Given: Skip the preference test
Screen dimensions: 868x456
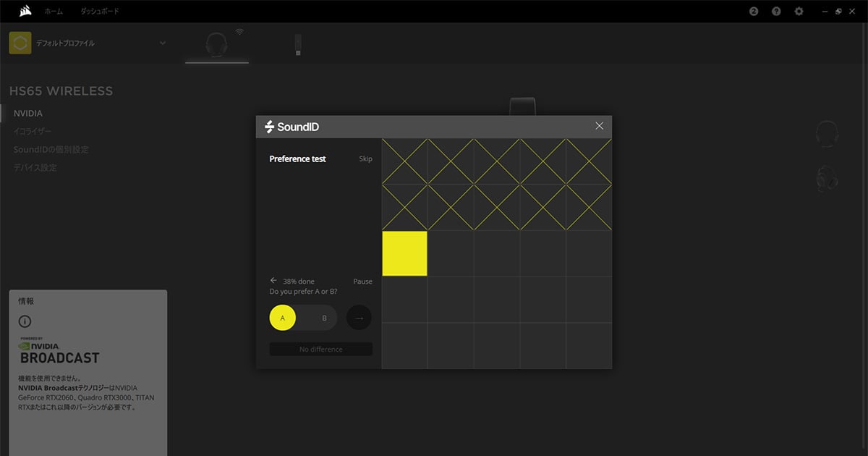Looking at the screenshot, I should [x=365, y=159].
